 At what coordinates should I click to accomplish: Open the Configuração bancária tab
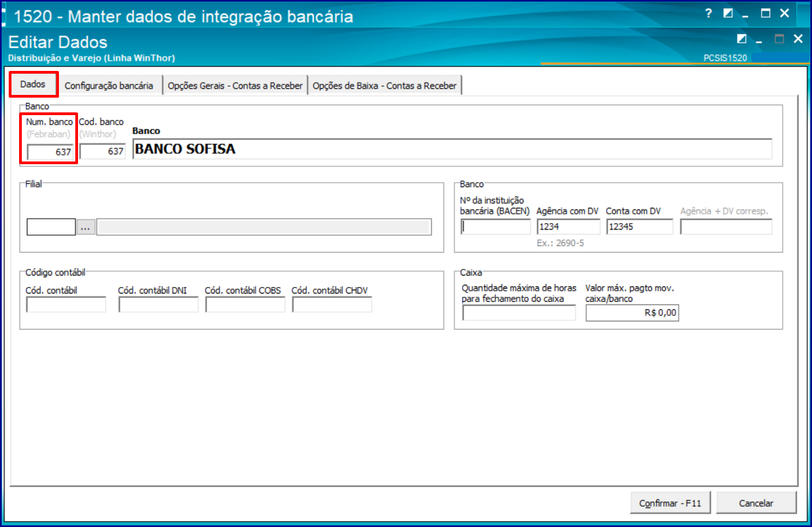[109, 86]
